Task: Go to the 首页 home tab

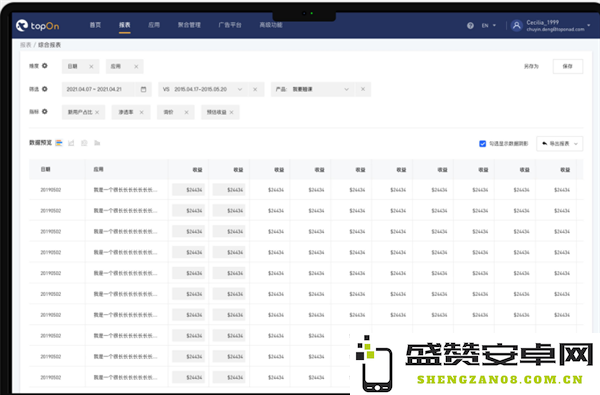Action: (x=95, y=25)
